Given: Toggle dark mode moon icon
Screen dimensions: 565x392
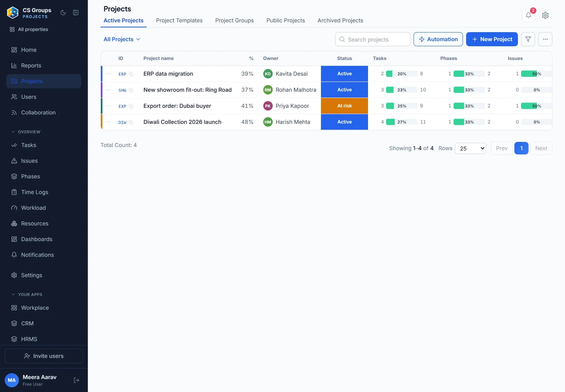Looking at the screenshot, I should 63,13.
